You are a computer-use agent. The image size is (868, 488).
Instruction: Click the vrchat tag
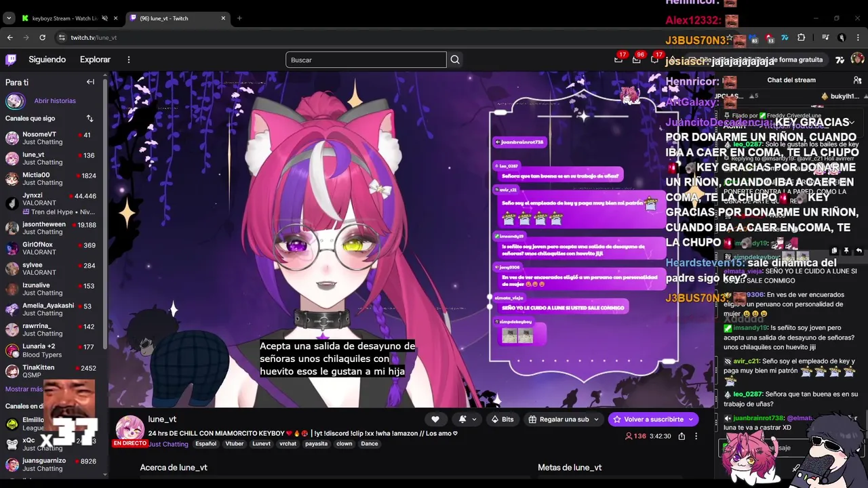tap(288, 444)
